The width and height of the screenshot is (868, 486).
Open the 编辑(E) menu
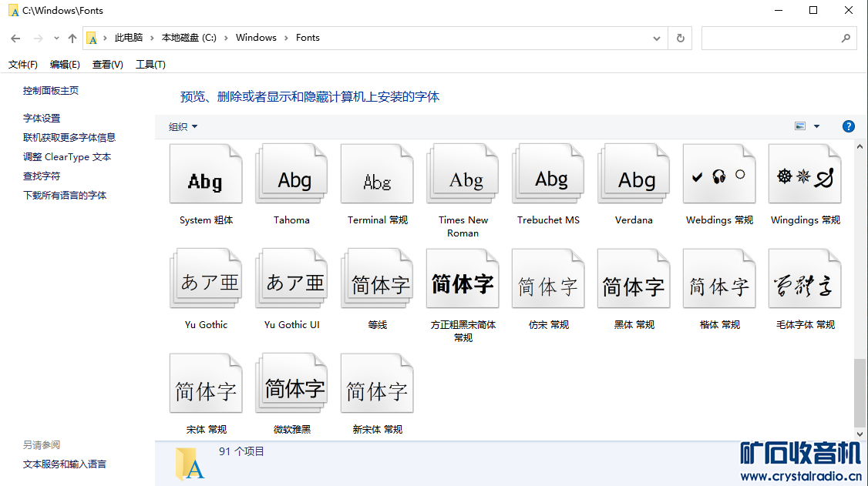click(x=65, y=65)
